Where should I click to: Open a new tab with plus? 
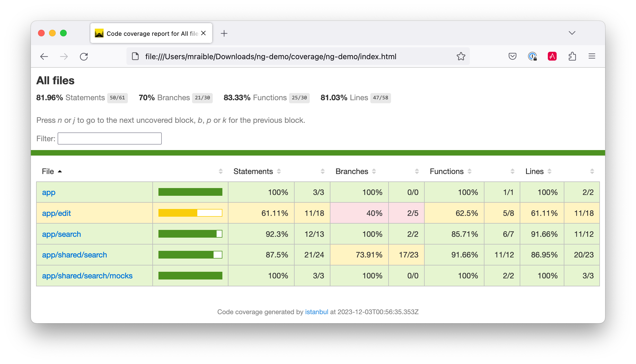(224, 33)
